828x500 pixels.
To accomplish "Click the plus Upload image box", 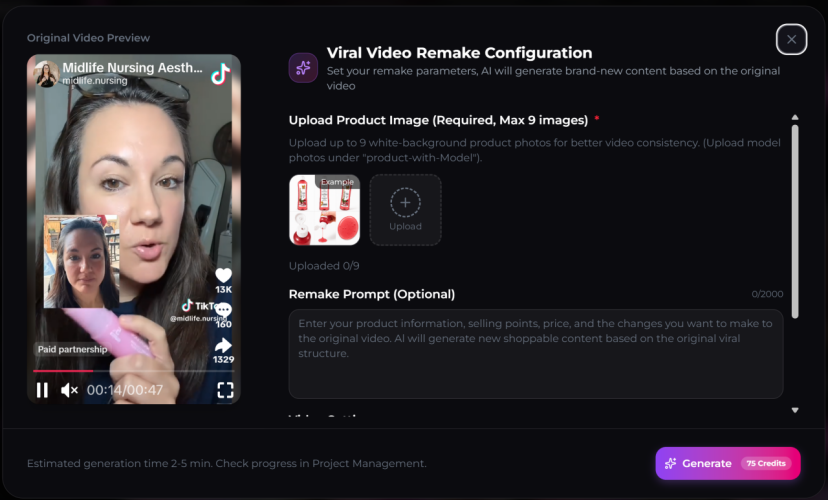I will tap(406, 210).
